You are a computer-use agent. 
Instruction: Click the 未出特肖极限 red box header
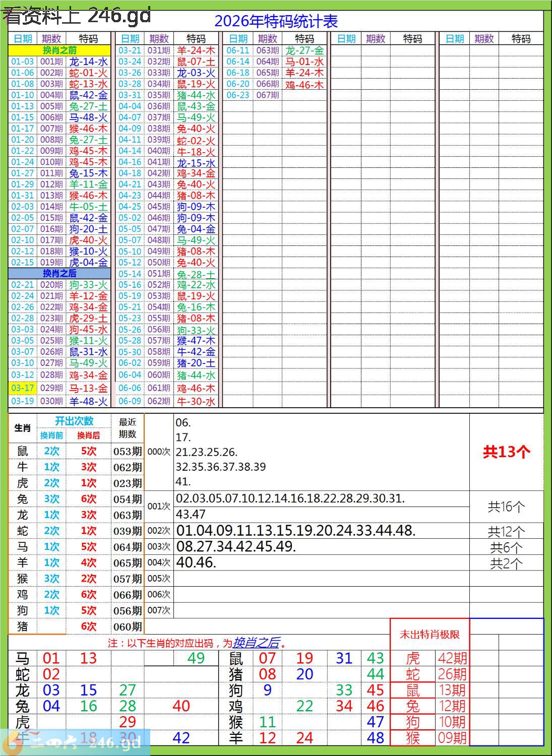click(430, 635)
